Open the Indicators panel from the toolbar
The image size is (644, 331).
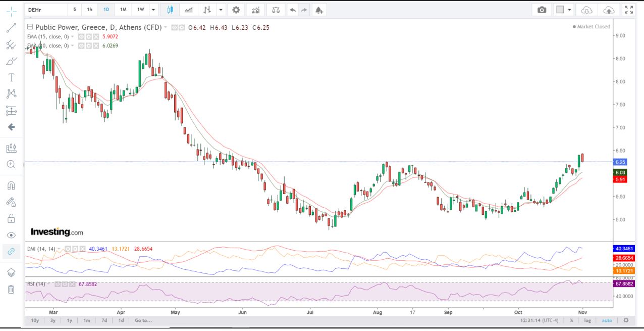click(256, 10)
